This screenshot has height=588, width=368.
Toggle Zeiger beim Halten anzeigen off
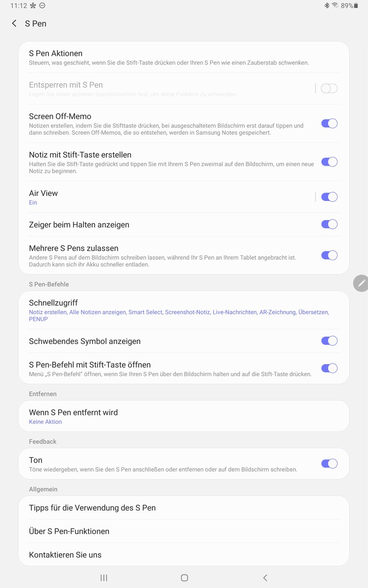[x=329, y=224]
